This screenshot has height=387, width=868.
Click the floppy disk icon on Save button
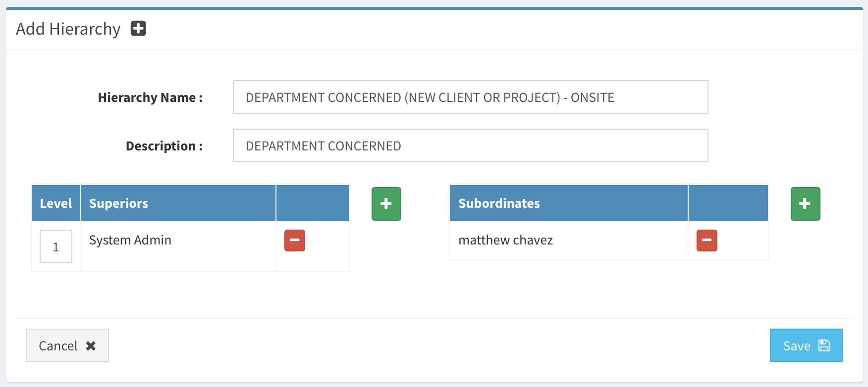click(824, 345)
